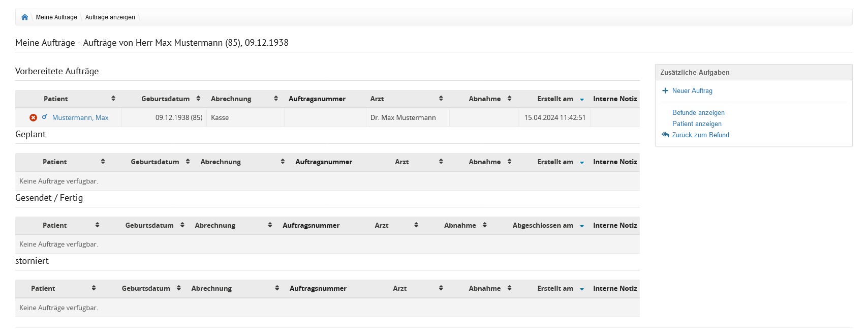
Task: Toggle Abgeschlossen am sort order arrow
Action: click(x=581, y=226)
